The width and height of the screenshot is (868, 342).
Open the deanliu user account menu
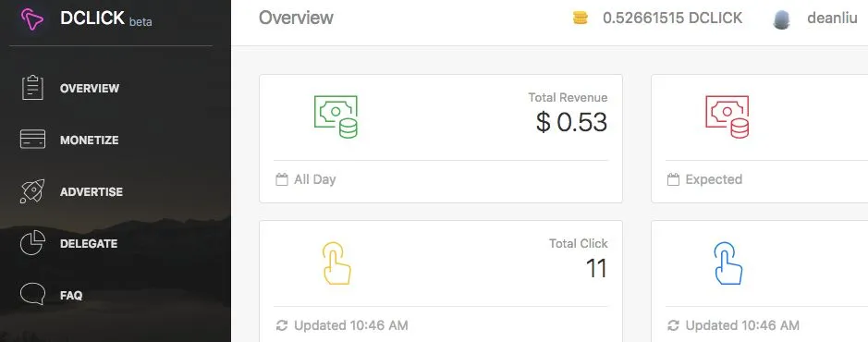pyautogui.click(x=832, y=18)
